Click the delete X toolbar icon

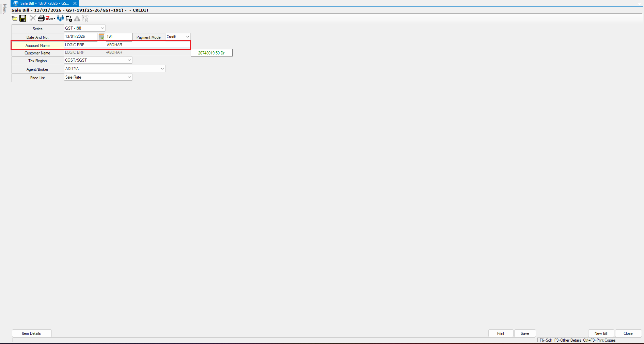click(33, 18)
